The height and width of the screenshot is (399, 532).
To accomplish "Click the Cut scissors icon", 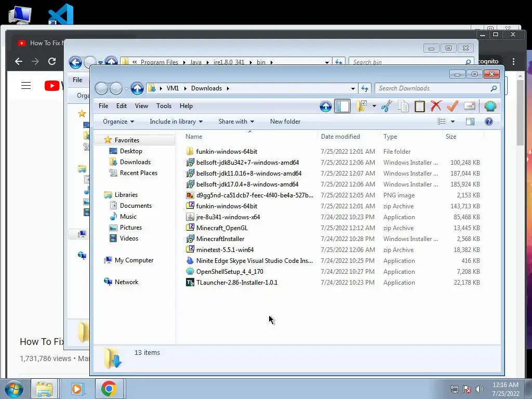I will tap(387, 106).
